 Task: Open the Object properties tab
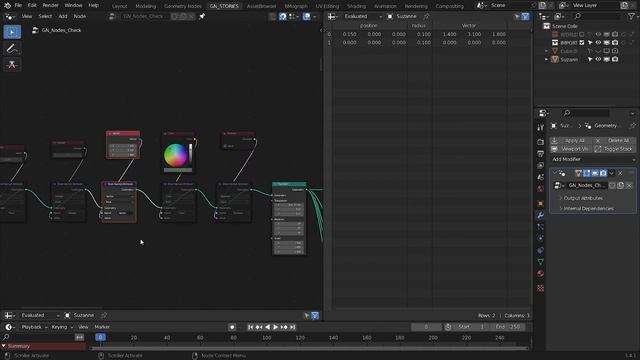[x=540, y=203]
